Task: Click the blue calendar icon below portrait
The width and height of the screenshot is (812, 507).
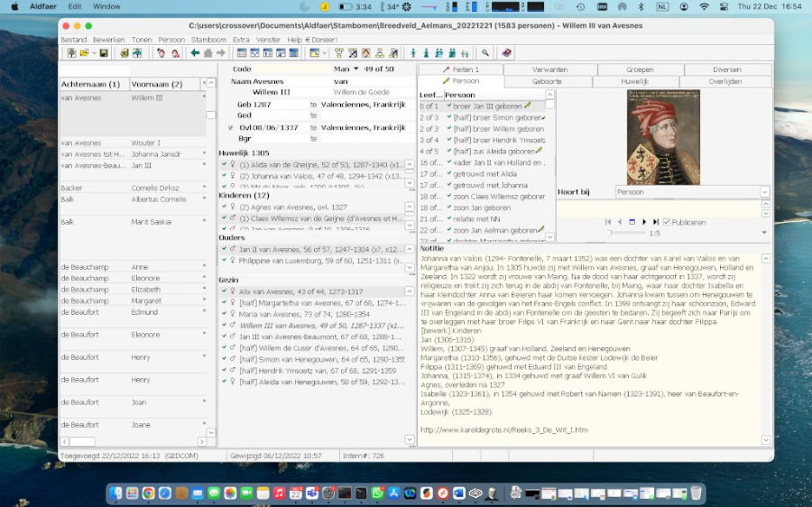Action: [x=632, y=222]
